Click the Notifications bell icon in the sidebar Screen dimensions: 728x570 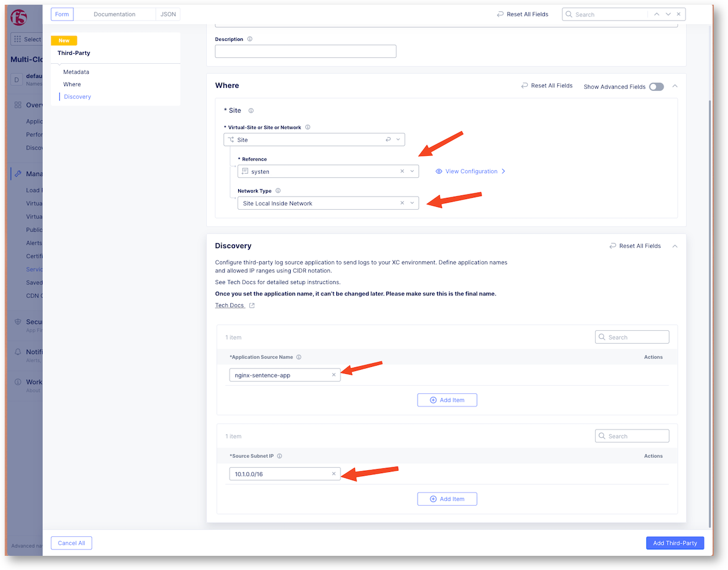18,352
